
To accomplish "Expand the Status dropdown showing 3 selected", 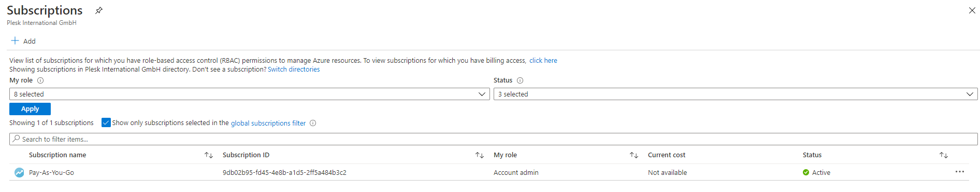I will 736,94.
